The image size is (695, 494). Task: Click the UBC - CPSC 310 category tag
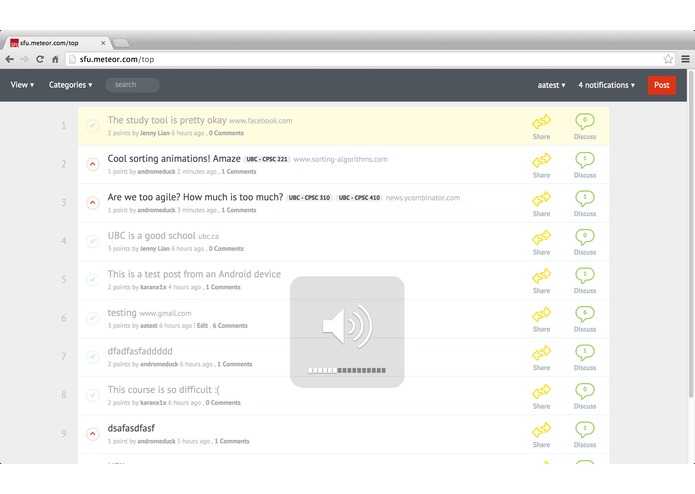[x=309, y=198]
